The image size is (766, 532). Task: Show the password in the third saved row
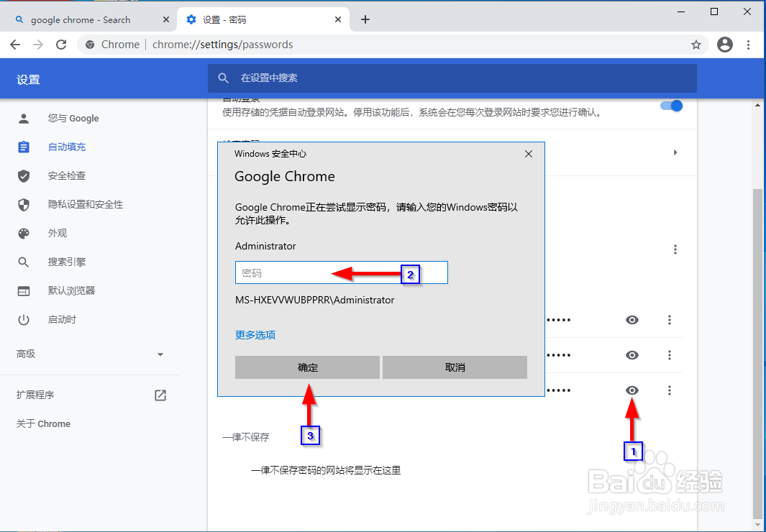[632, 390]
